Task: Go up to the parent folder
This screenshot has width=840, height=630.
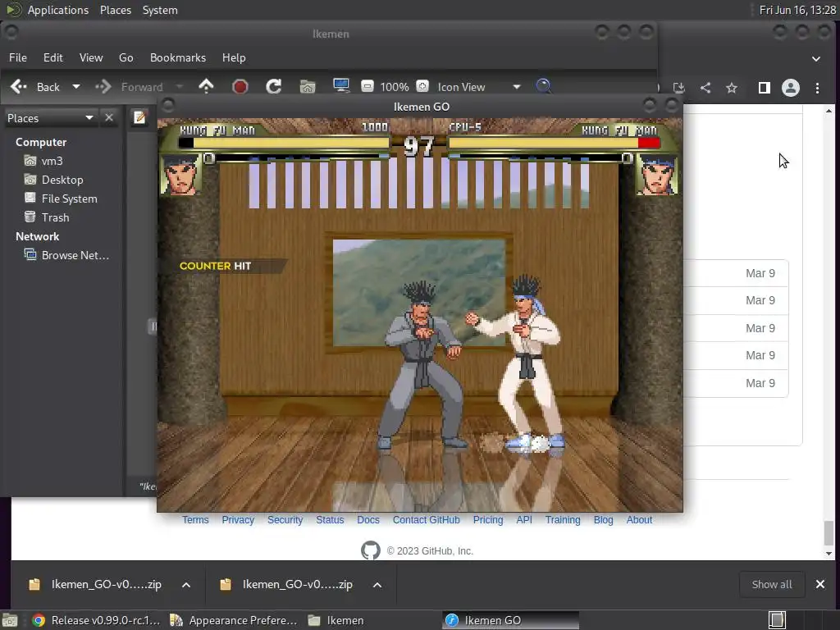Action: pyautogui.click(x=206, y=86)
